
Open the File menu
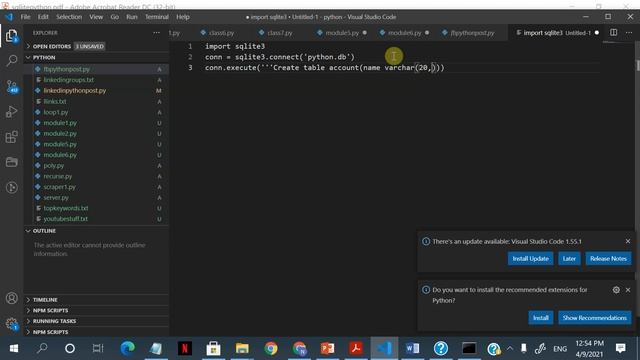tap(25, 17)
